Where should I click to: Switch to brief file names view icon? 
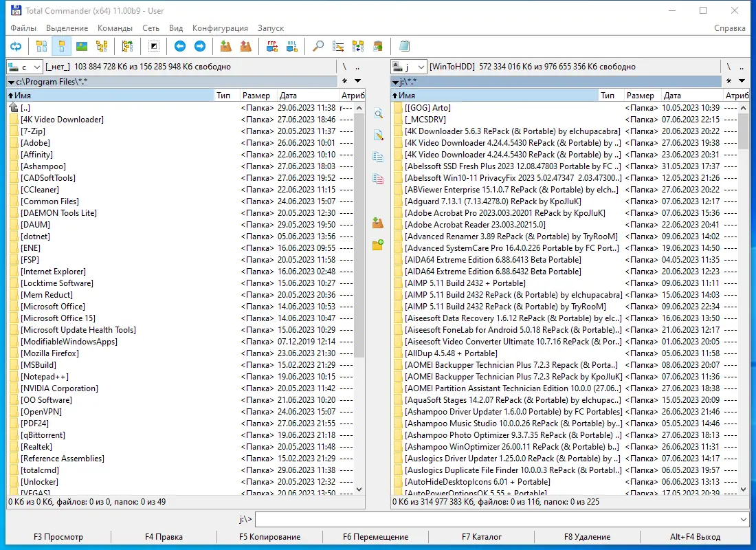click(42, 46)
